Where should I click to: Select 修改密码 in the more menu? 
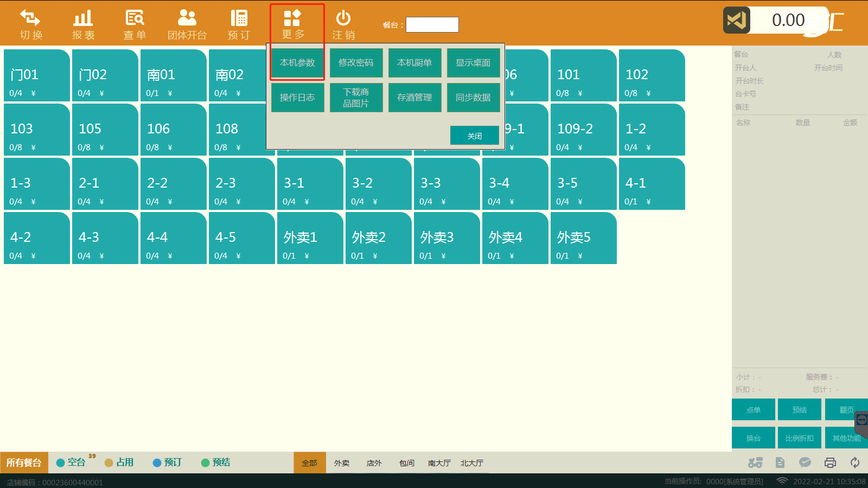[356, 63]
